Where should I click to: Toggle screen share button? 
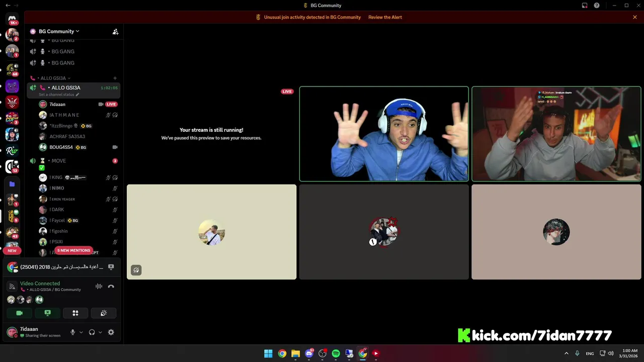click(47, 313)
